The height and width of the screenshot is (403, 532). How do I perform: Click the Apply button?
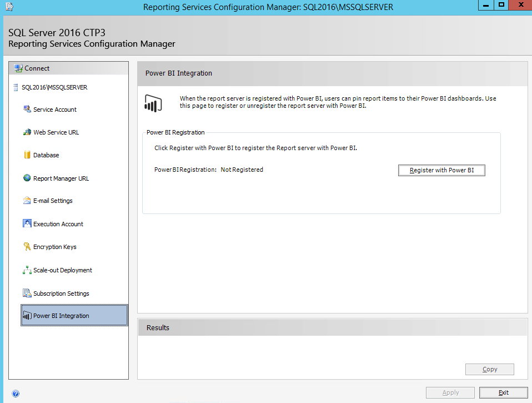[450, 392]
